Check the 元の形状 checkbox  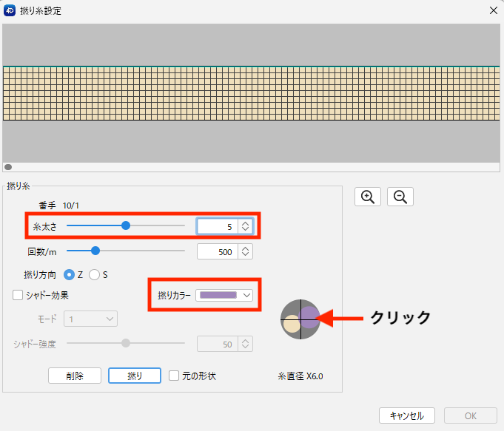point(174,376)
